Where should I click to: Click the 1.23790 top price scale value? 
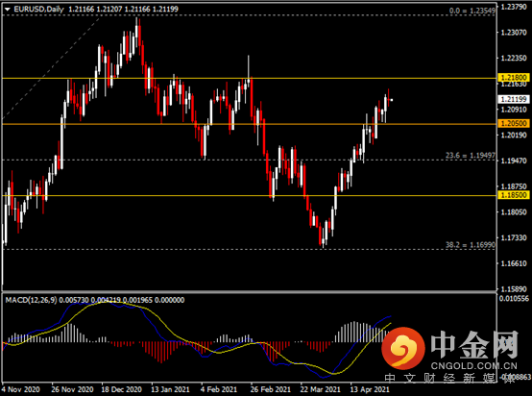514,7
